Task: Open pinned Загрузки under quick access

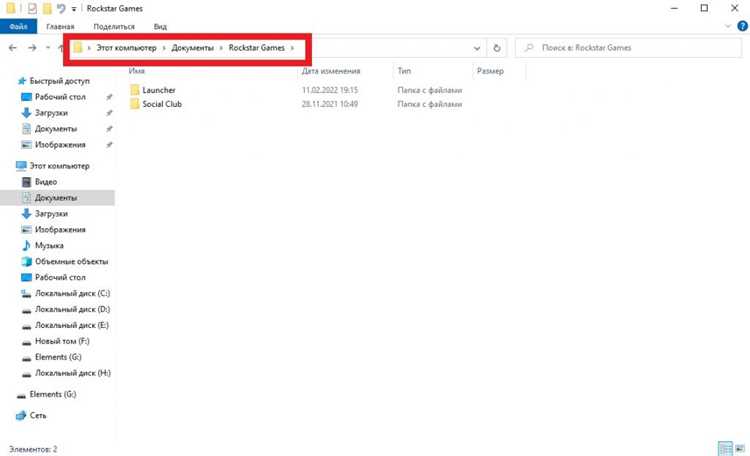Action: coord(51,113)
